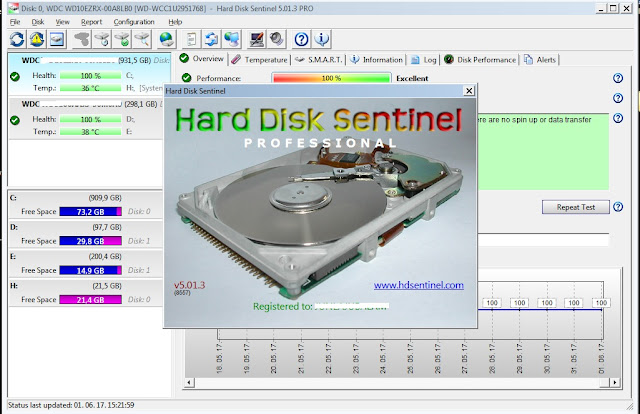
Task: Click the networked computers toolbar icon
Action: tap(231, 40)
